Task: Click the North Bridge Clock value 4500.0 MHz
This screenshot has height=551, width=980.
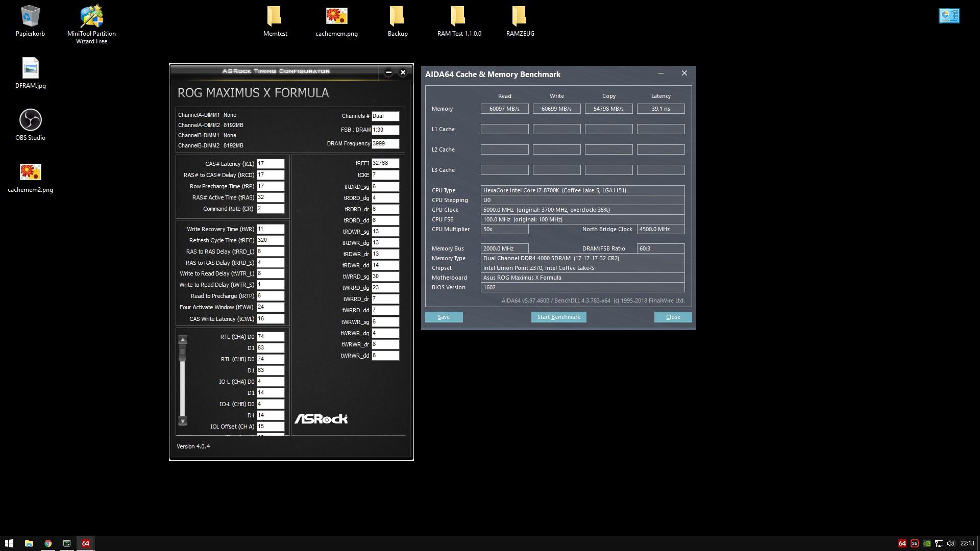Action: point(660,229)
